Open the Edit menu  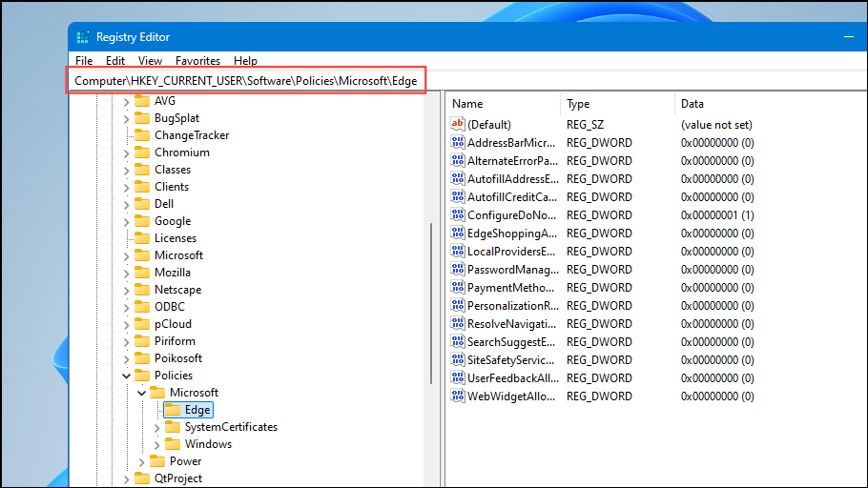click(115, 60)
